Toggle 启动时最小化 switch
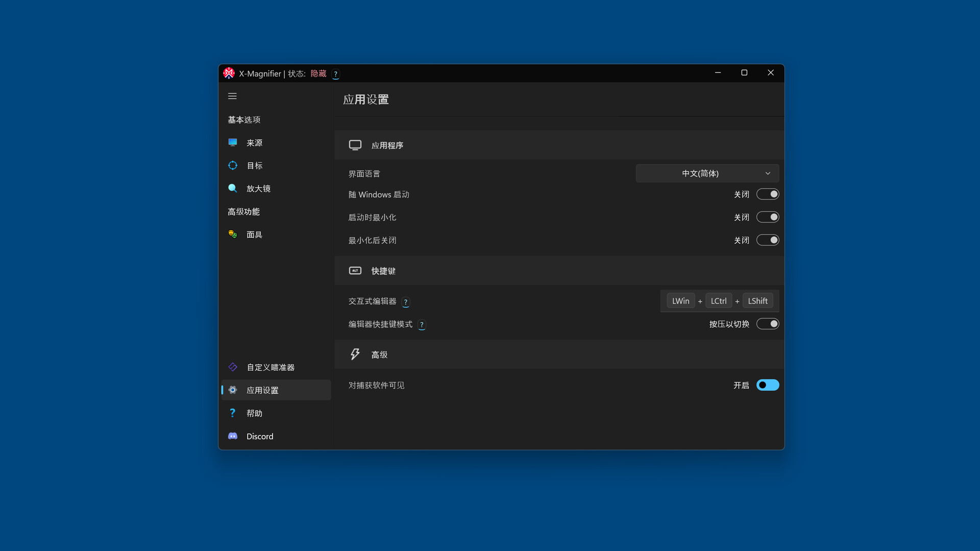Viewport: 980px width, 551px height. [x=767, y=217]
